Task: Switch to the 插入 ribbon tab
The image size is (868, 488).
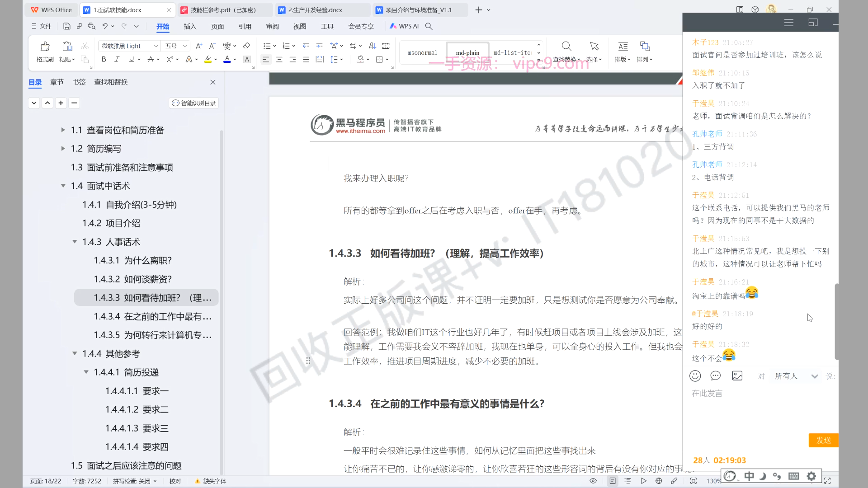Action: pyautogui.click(x=190, y=26)
